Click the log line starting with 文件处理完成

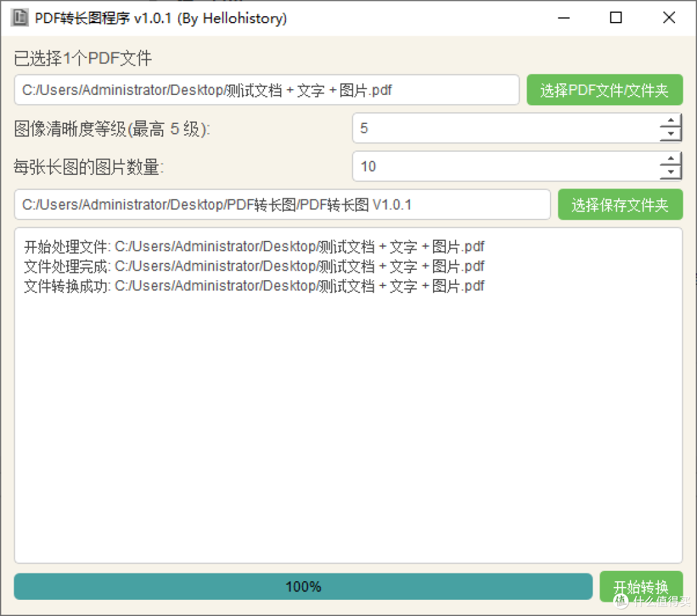coord(254,266)
